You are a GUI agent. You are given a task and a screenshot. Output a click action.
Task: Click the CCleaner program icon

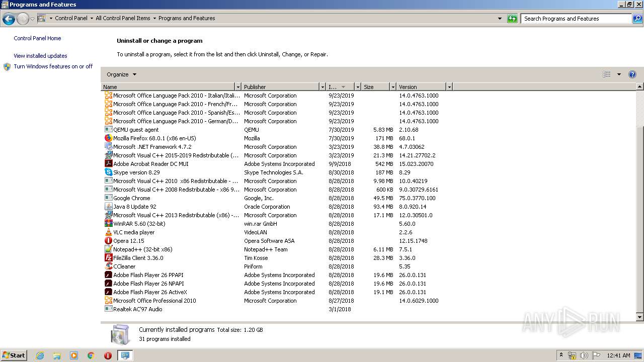coord(108,266)
